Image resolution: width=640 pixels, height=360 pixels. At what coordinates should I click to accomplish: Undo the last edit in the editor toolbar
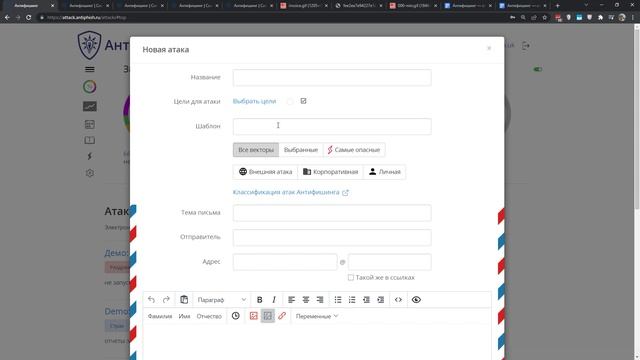click(x=151, y=300)
